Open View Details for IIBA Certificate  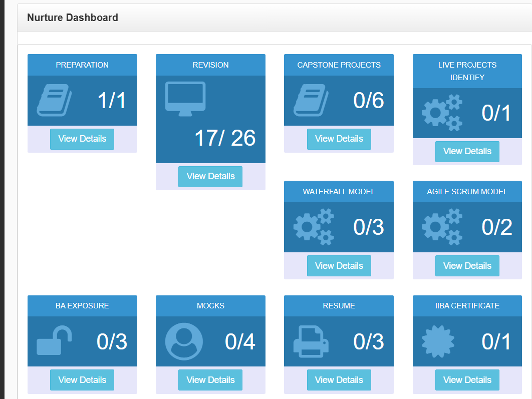tap(467, 380)
